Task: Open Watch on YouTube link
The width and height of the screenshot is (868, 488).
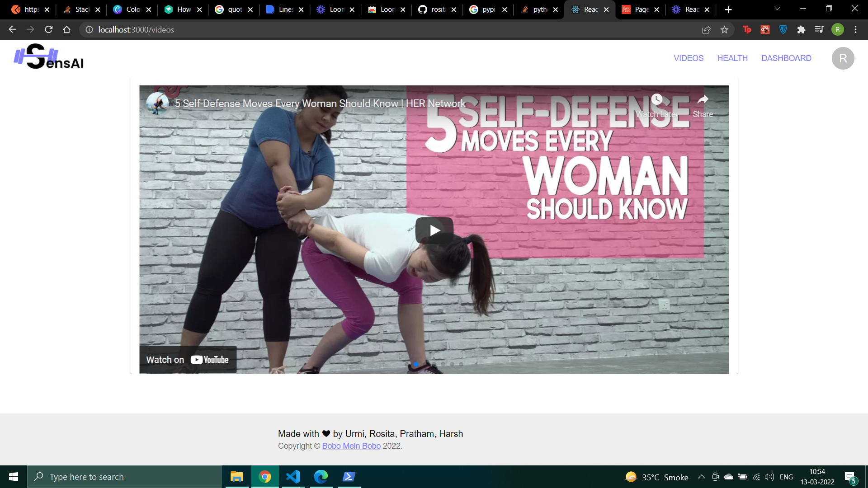Action: pyautogui.click(x=188, y=360)
